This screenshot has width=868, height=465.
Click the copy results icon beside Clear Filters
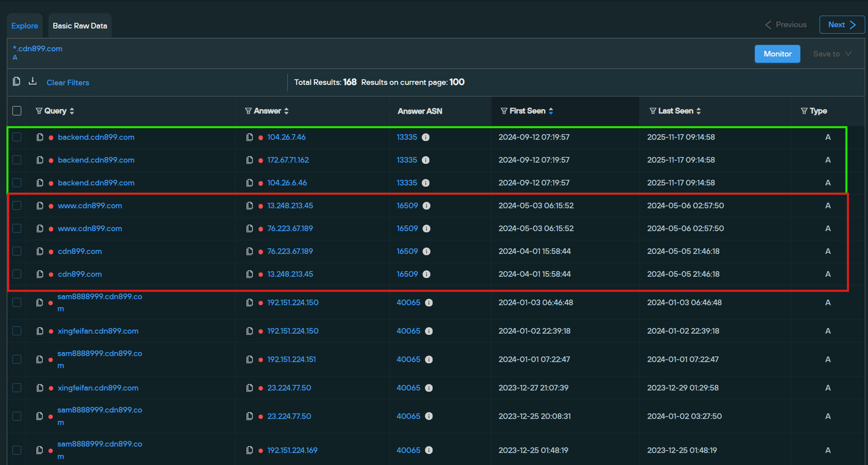[17, 81]
